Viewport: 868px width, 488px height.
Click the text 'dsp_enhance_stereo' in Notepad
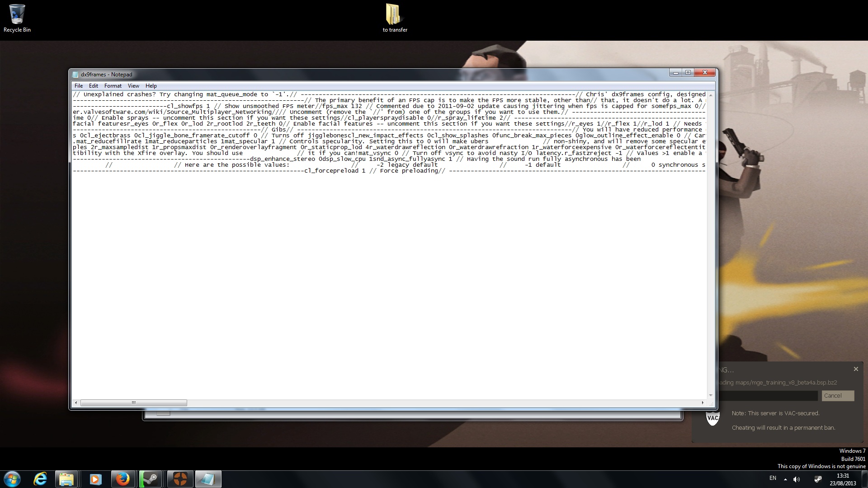click(x=283, y=159)
